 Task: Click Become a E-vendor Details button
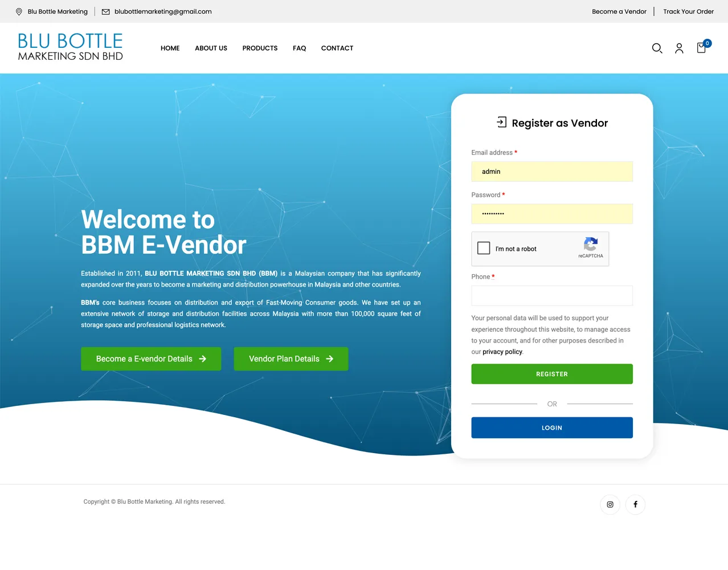151,359
